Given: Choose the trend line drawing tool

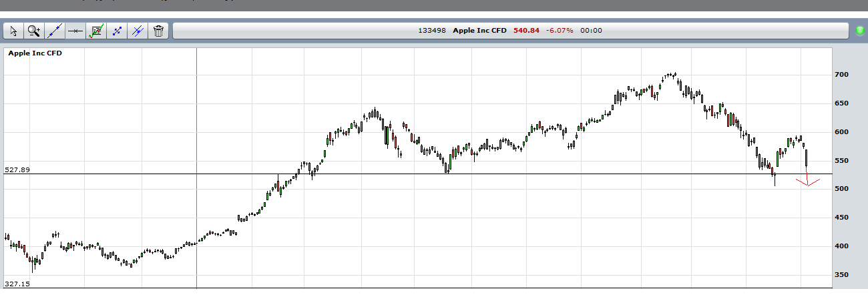Looking at the screenshot, I should (55, 31).
